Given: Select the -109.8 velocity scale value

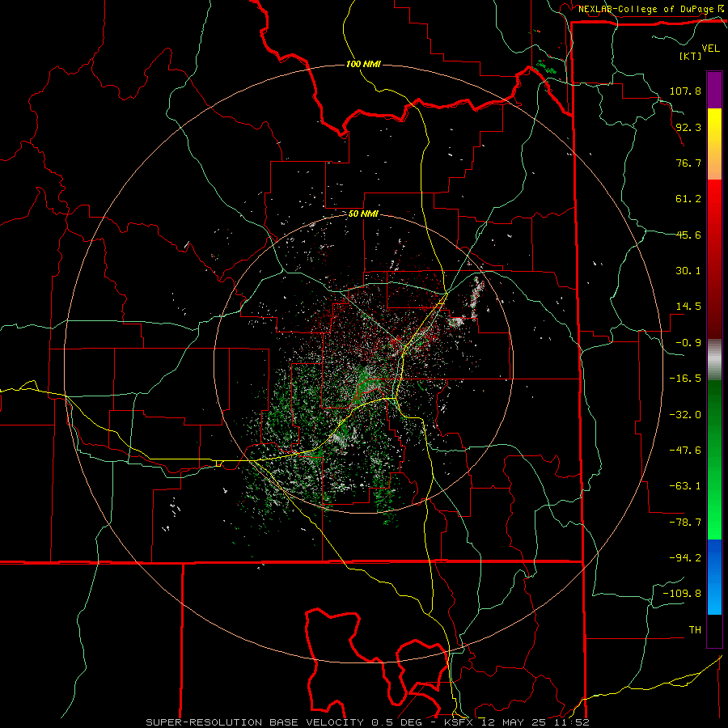Looking at the screenshot, I should click(x=682, y=594).
